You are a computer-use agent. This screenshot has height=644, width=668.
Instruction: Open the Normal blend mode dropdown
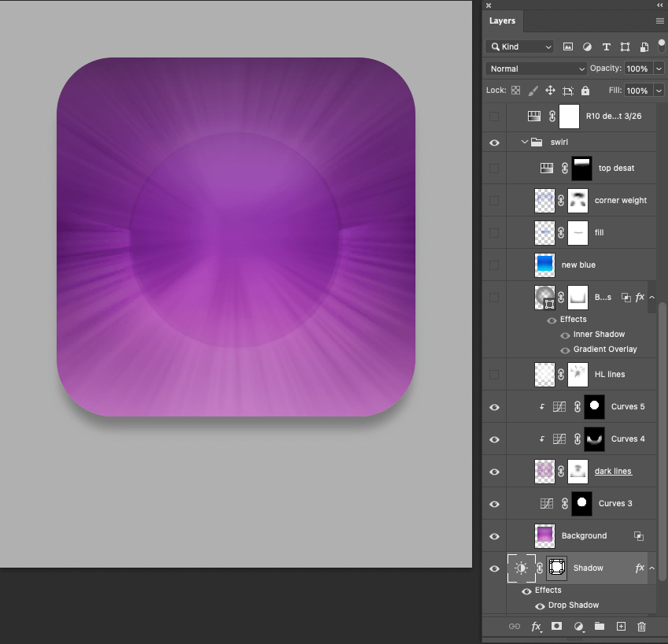(536, 68)
